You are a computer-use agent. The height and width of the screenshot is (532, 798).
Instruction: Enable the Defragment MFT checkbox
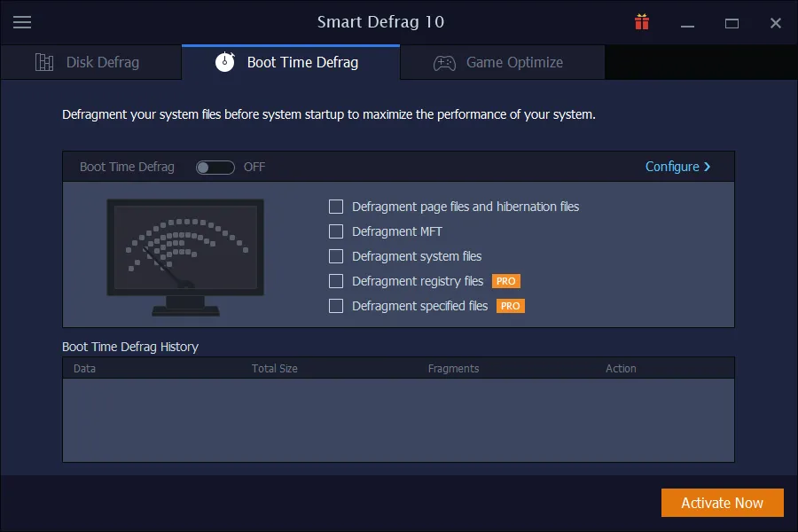click(x=336, y=231)
